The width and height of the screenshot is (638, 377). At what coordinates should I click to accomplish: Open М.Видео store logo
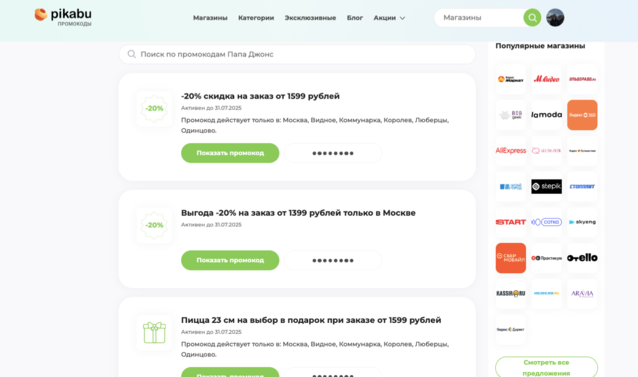546,79
